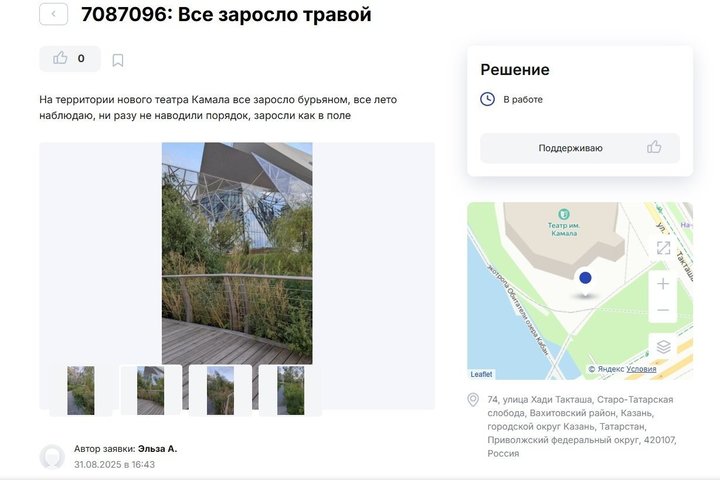Open the main theater photo
The width and height of the screenshot is (720, 480).
point(237,254)
